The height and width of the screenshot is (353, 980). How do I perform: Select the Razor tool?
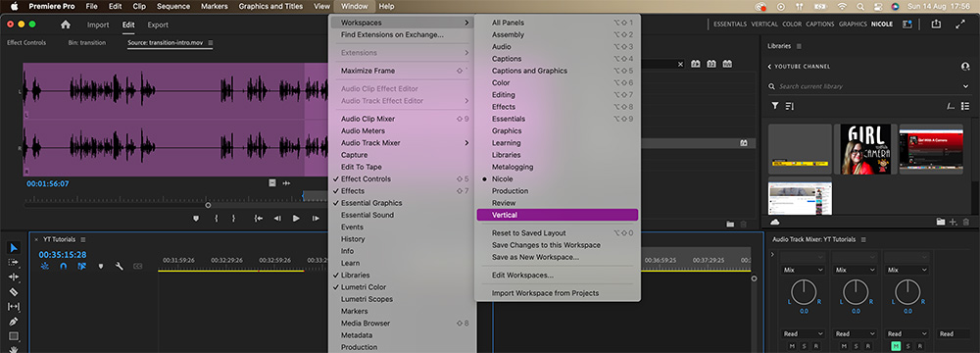point(14,291)
